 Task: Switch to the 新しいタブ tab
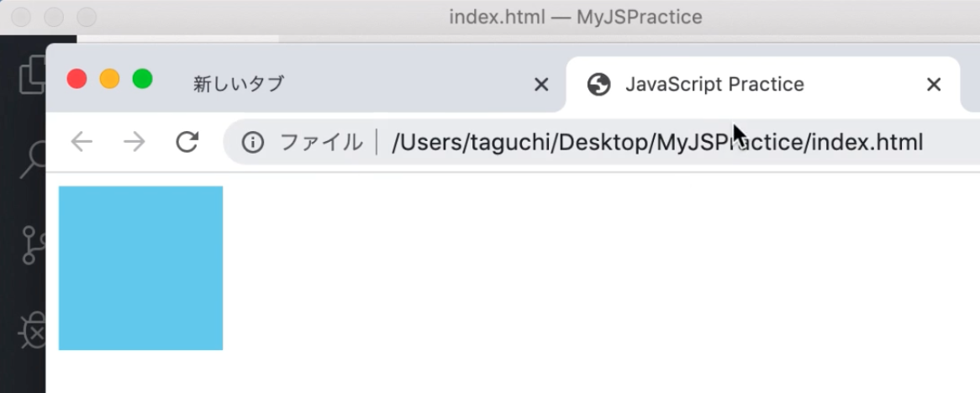click(239, 84)
